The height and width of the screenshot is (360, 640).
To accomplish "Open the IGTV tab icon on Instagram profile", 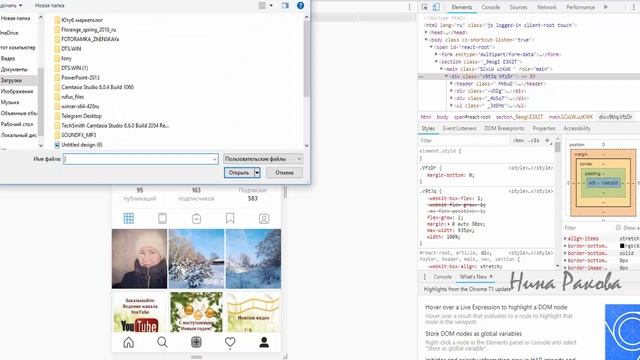I will click(196, 218).
